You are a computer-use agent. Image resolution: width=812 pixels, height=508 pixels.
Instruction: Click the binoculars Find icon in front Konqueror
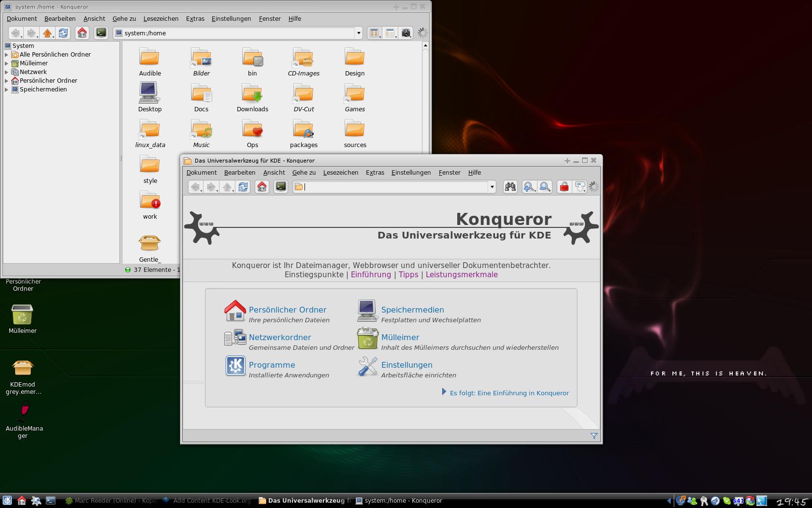pos(510,187)
